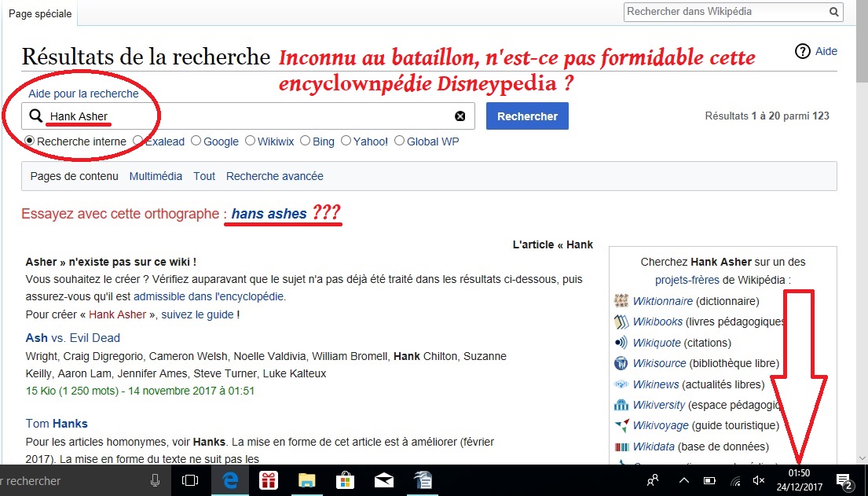Select the Pages de contenu tab
The width and height of the screenshot is (868, 496).
coord(74,176)
